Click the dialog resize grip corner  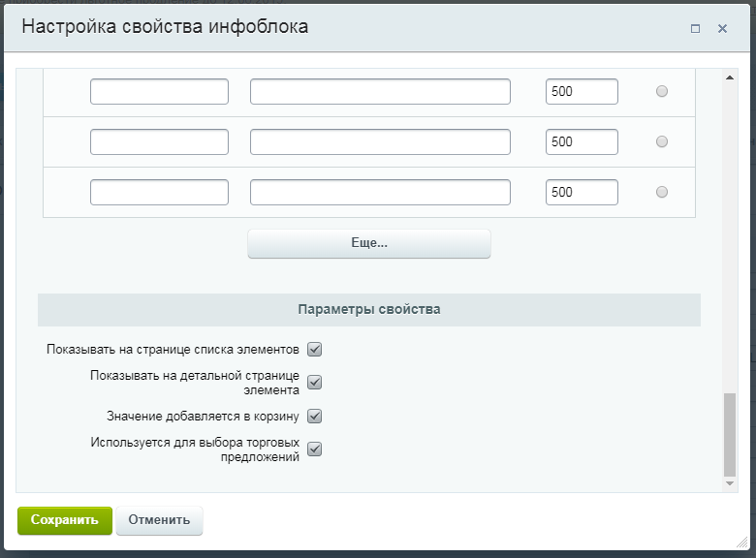(742, 542)
